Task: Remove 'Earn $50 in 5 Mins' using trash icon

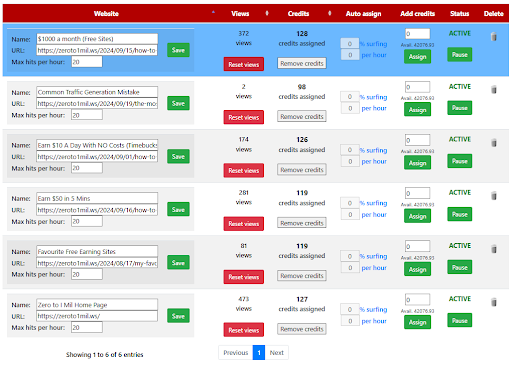Action: pos(494,196)
